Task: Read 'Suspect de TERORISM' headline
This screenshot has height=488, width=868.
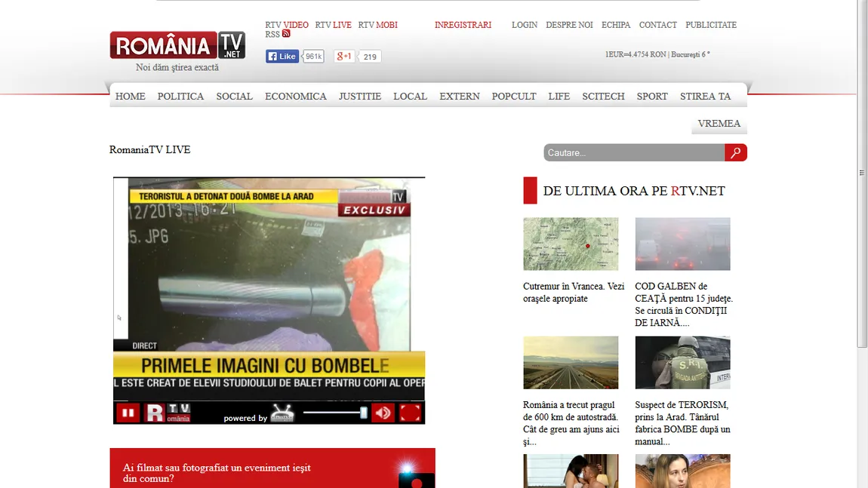Action: (x=682, y=423)
